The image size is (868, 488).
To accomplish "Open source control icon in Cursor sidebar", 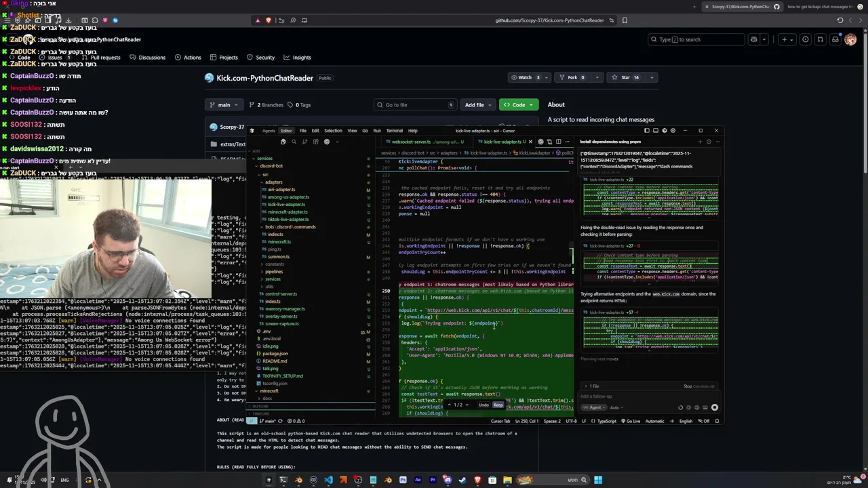I will pos(304,142).
